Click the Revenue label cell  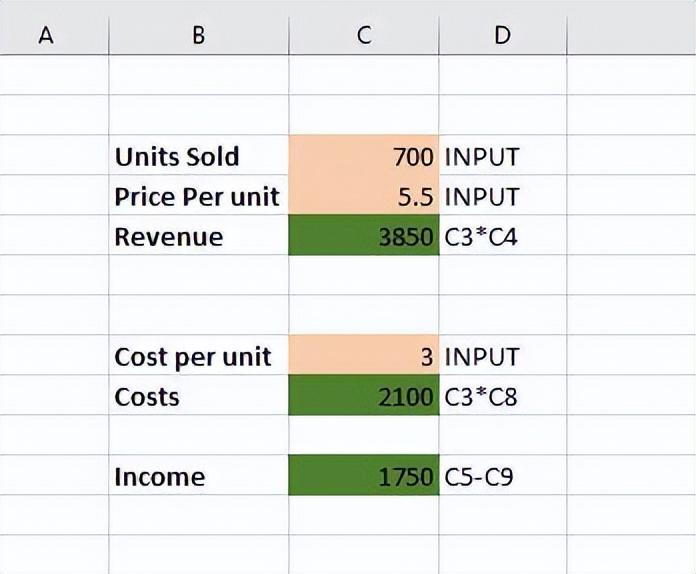click(x=198, y=235)
